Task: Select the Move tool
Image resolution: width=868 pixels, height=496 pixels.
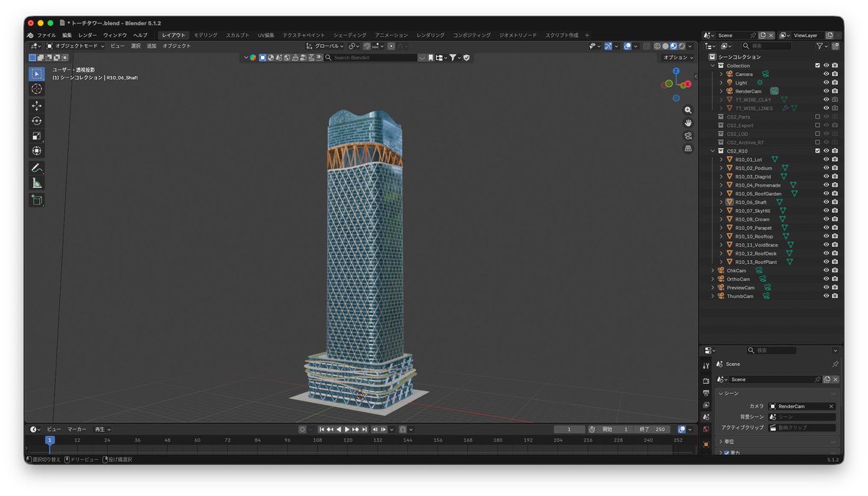Action: tap(36, 106)
